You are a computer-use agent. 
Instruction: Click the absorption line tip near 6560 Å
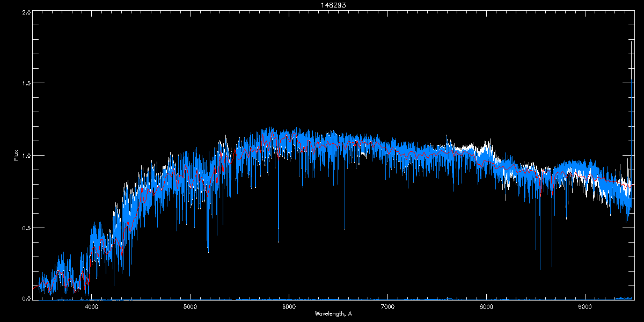coord(345,228)
